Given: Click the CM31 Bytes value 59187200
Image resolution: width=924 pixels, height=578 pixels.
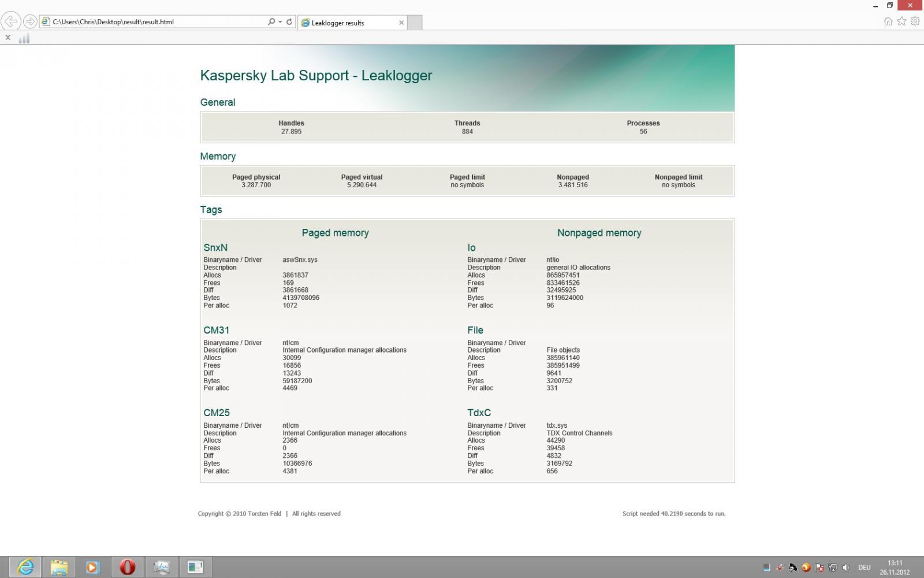Looking at the screenshot, I should (x=297, y=381).
